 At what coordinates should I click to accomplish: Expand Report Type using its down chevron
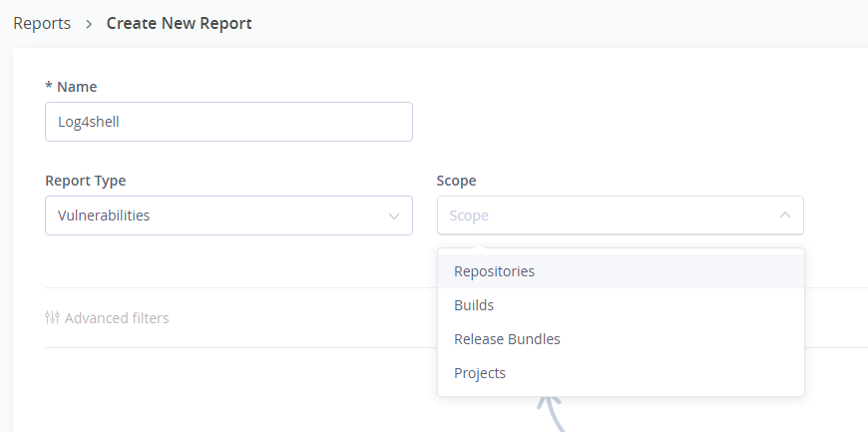(393, 216)
